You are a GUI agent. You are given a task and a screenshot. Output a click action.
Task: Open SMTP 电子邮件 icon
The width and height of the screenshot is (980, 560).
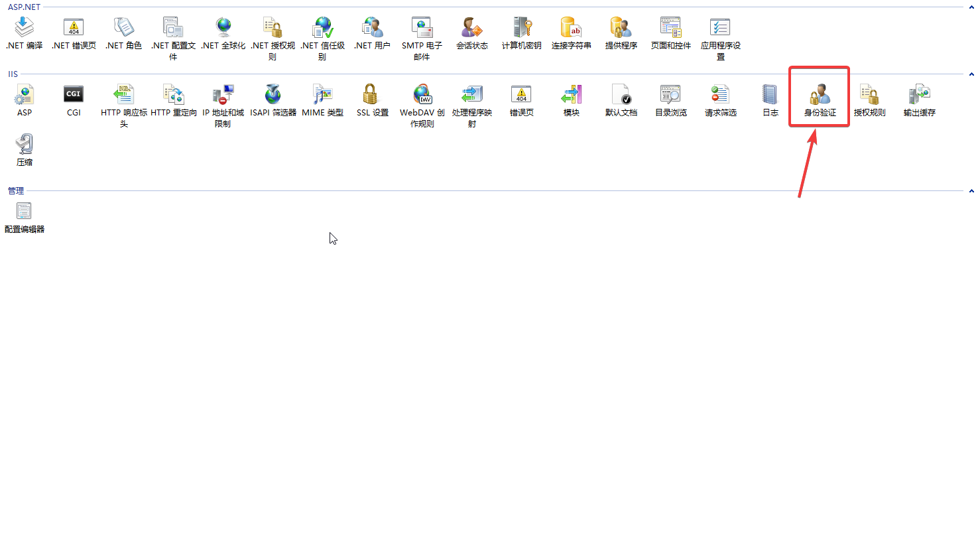coord(422,27)
